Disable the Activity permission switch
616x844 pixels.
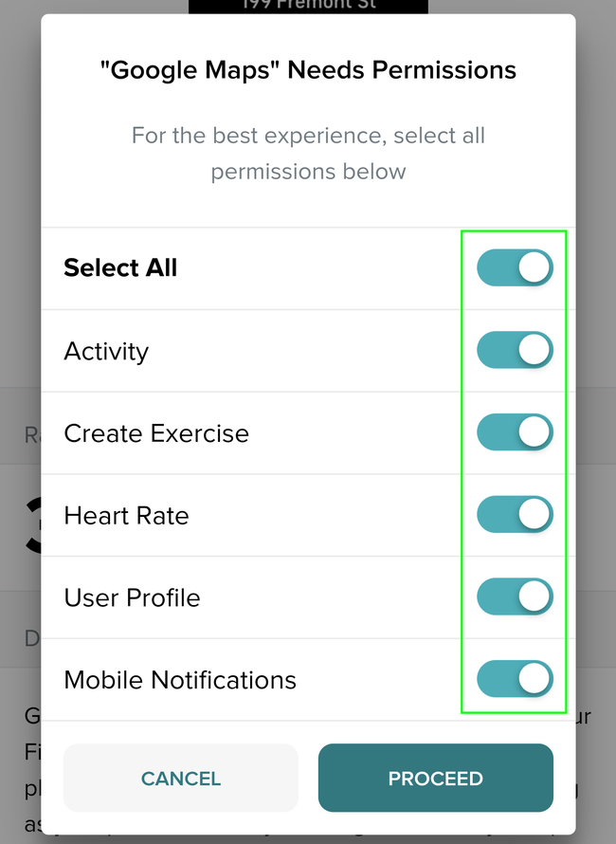tap(515, 351)
